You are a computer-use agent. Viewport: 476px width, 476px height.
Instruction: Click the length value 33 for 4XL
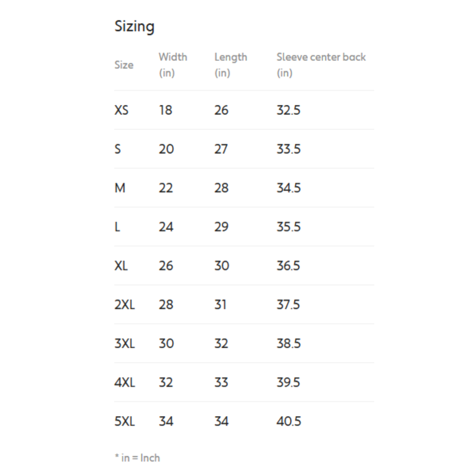click(x=221, y=382)
